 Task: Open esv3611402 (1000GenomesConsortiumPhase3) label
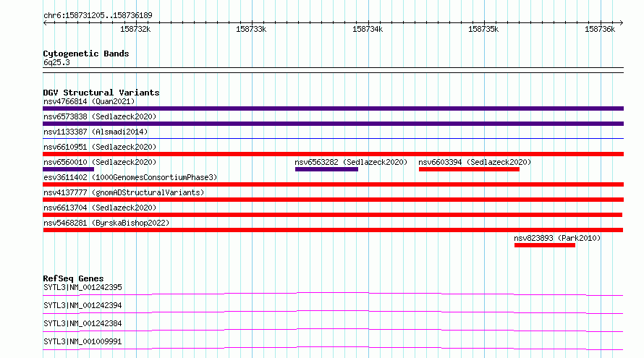(x=130, y=177)
